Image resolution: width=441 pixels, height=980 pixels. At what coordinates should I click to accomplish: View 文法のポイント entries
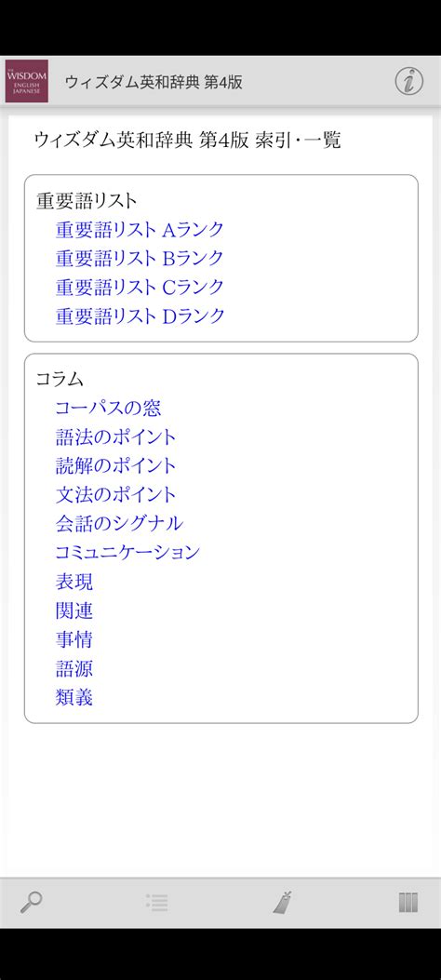coord(116,494)
